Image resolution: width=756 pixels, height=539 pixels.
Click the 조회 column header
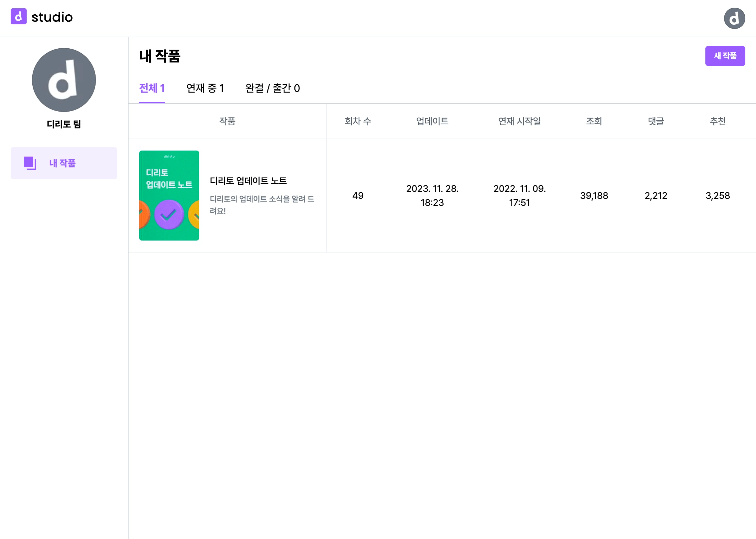(594, 121)
